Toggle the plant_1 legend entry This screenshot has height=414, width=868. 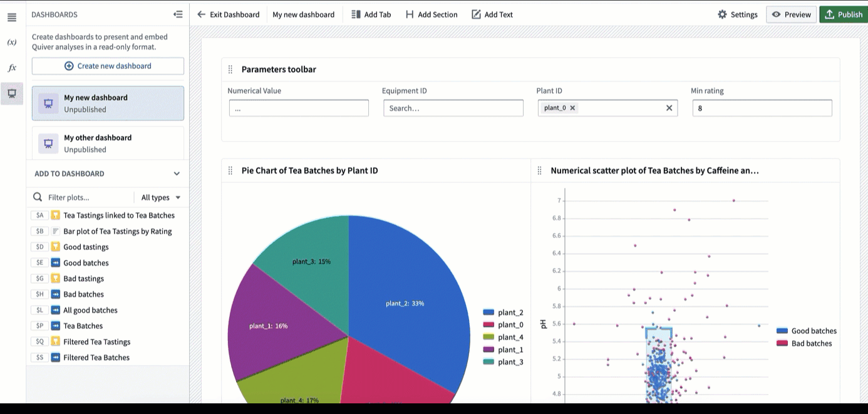(503, 349)
